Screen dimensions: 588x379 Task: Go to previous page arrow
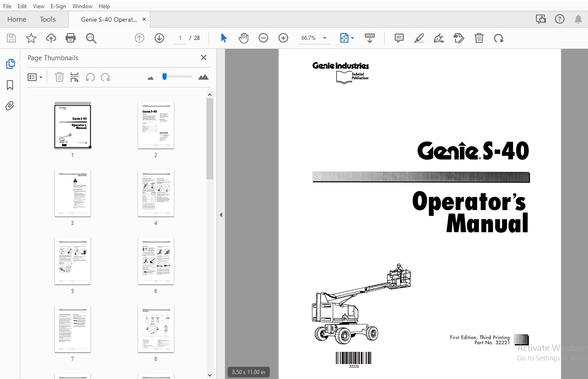click(x=139, y=38)
